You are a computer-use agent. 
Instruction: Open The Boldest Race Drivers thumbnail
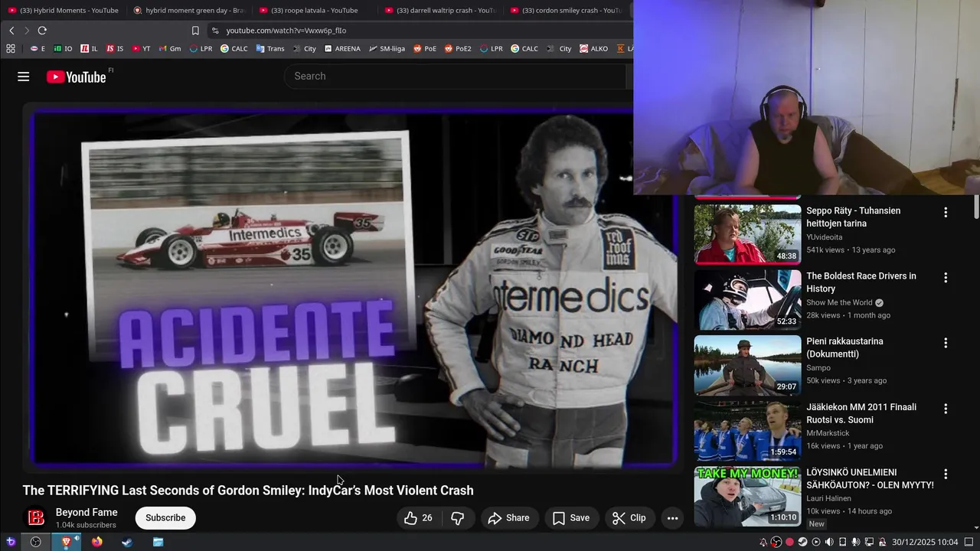pyautogui.click(x=747, y=299)
